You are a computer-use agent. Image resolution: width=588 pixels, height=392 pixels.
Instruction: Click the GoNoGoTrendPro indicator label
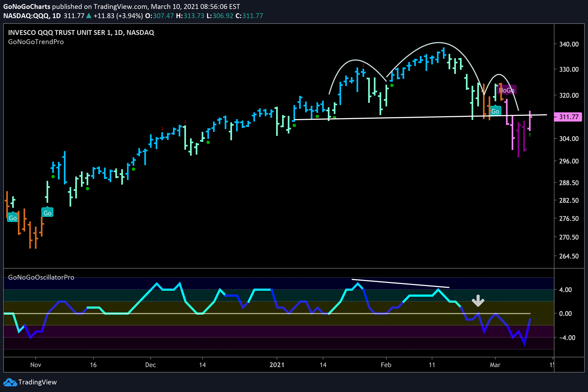pyautogui.click(x=36, y=42)
